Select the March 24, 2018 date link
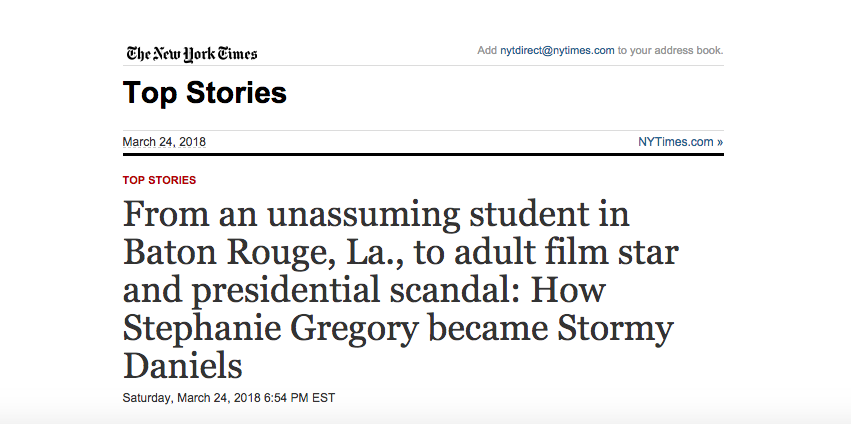The image size is (851, 424). coord(164,142)
